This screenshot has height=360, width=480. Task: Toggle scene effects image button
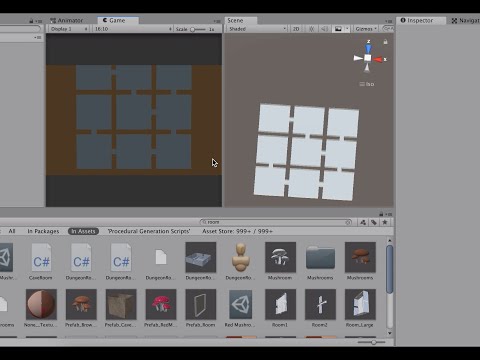click(x=338, y=29)
